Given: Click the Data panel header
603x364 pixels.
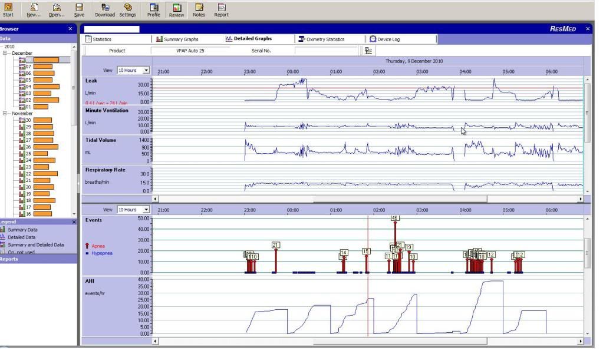Looking at the screenshot, I should point(38,38).
